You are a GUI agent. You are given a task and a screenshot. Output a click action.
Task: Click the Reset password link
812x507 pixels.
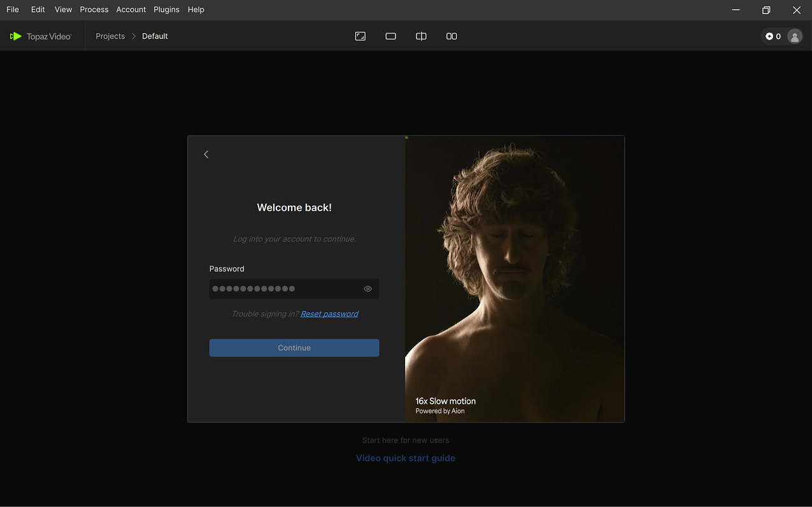[329, 314]
